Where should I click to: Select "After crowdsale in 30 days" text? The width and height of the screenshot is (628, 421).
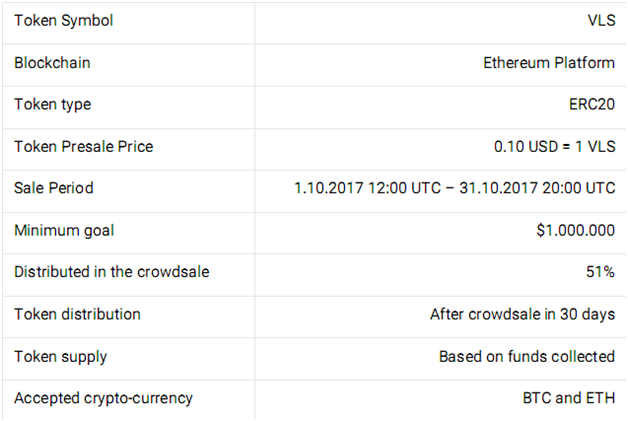522,314
